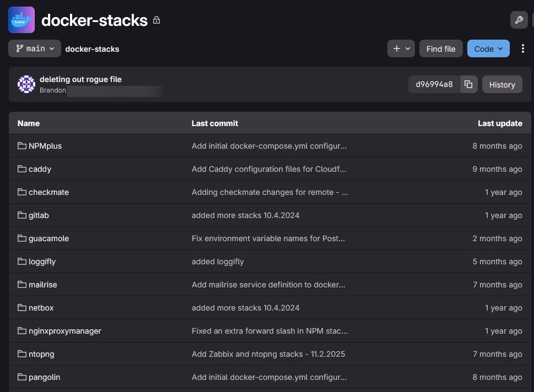Open gitlab's 'added more stacks 10.4.2024' commit

[246, 215]
